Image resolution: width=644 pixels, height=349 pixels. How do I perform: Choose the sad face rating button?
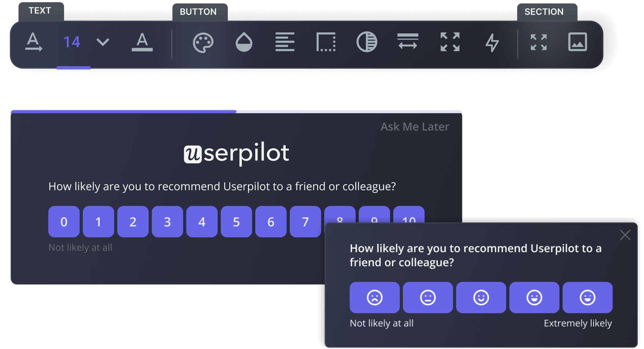coord(374,297)
